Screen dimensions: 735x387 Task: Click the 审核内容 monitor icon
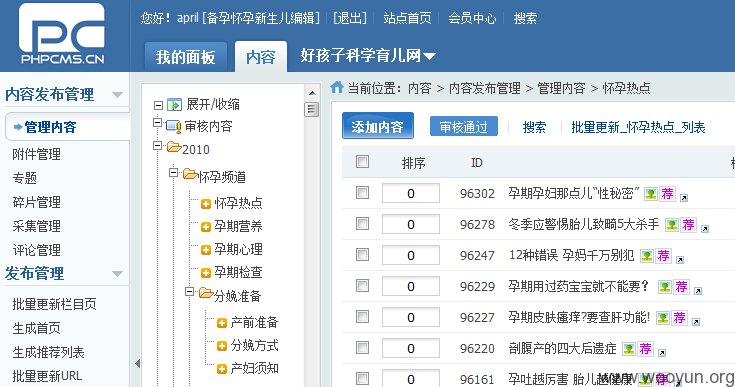click(173, 127)
